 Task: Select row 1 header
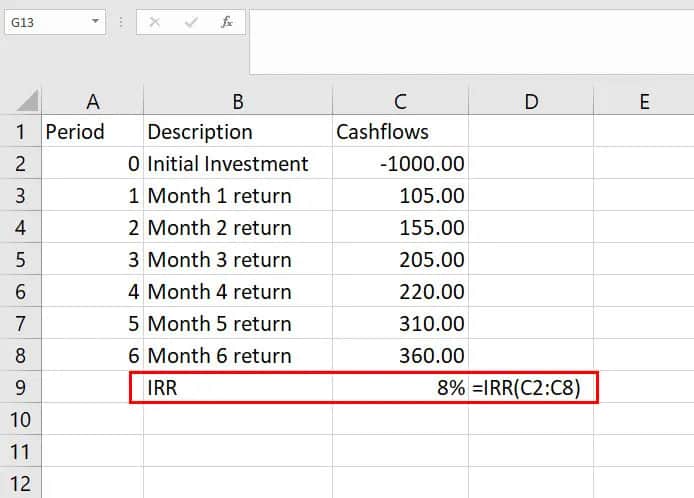click(21, 131)
